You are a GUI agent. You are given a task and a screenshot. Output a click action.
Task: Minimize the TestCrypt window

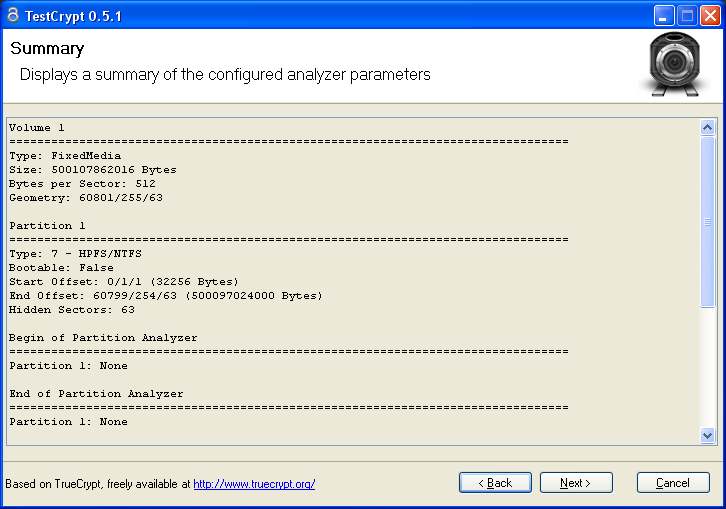pyautogui.click(x=663, y=16)
